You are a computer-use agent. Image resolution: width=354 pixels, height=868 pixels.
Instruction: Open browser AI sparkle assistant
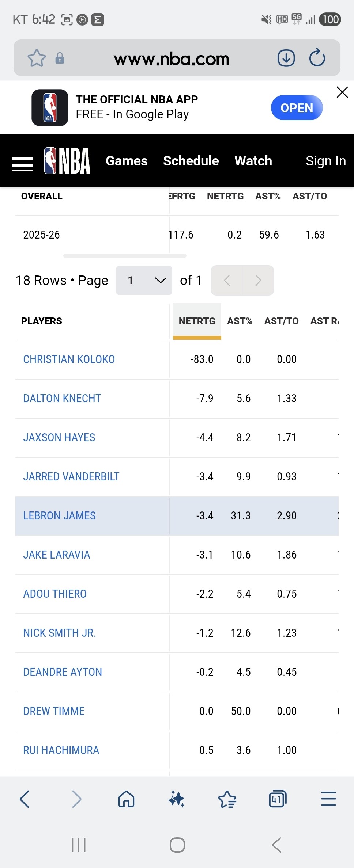(x=177, y=799)
